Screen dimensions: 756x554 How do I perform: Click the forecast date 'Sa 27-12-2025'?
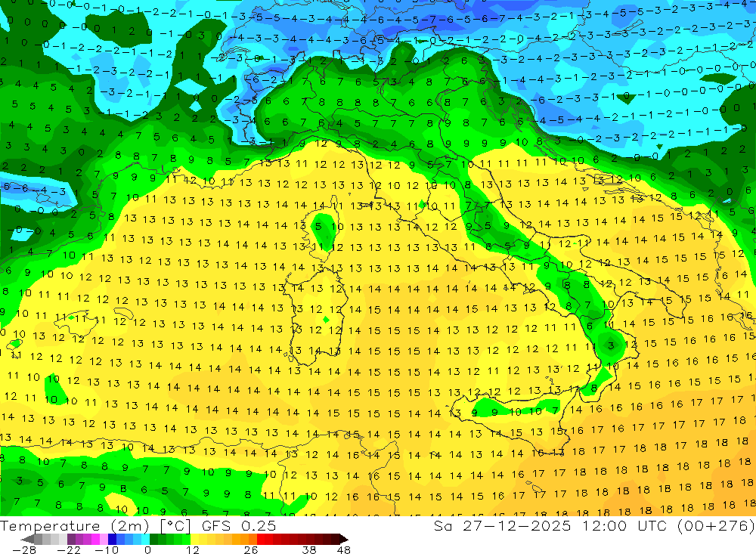502,525
